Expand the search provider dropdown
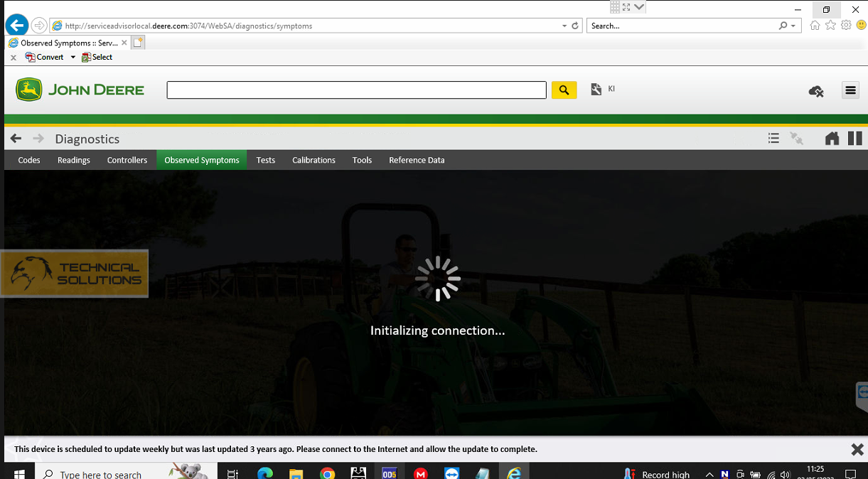The height and width of the screenshot is (479, 868). (x=795, y=25)
